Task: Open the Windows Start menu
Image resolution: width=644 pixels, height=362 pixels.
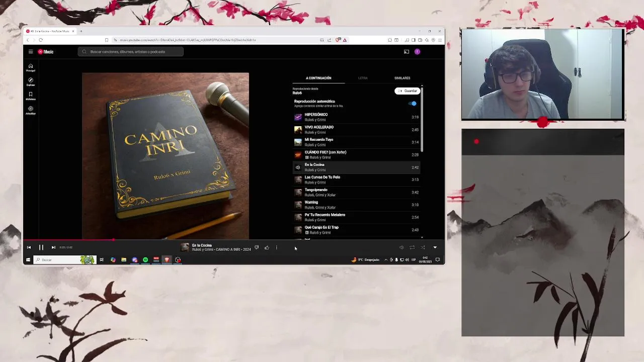Action: click(28, 260)
